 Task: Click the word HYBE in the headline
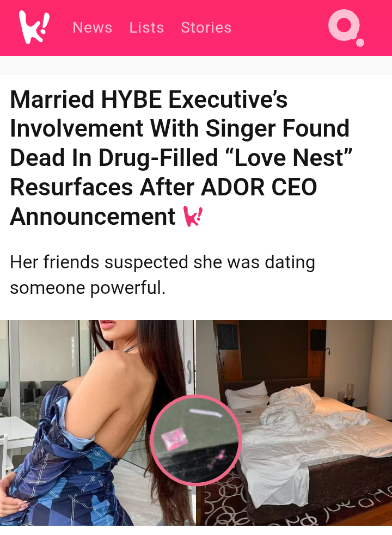coord(131,99)
